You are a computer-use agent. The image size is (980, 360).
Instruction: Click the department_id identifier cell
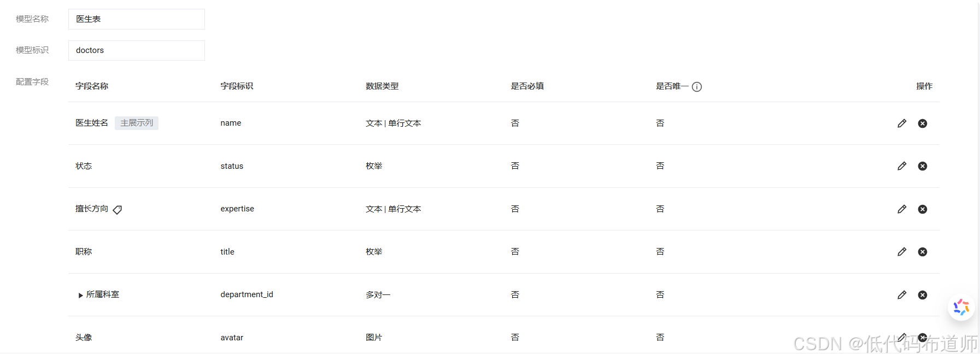coord(247,294)
